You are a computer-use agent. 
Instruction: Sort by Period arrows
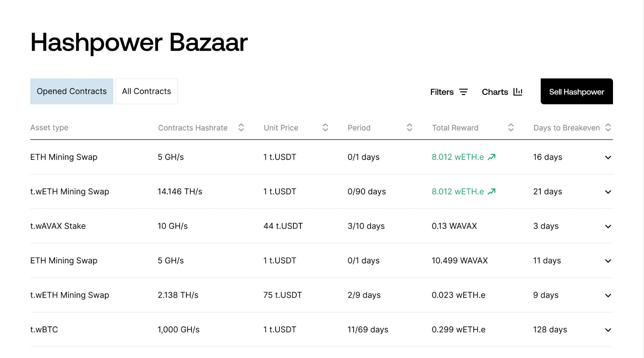(409, 128)
